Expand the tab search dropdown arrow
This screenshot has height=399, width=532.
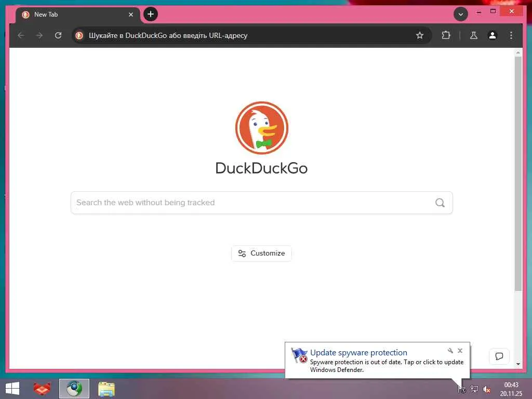(x=461, y=14)
